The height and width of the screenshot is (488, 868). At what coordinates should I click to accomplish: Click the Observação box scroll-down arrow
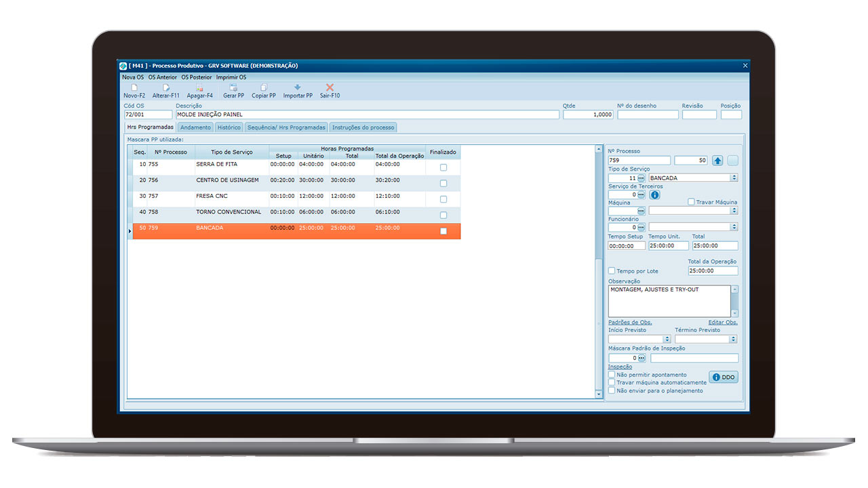coord(734,313)
